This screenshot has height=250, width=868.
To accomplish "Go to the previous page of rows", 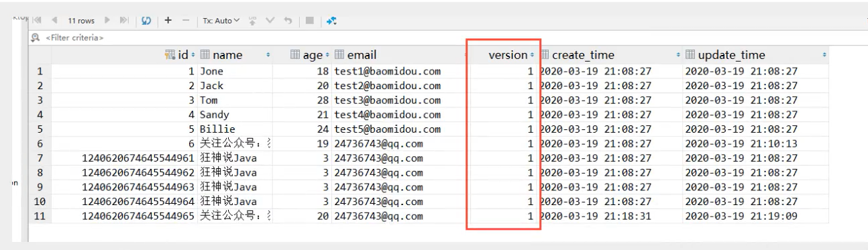I will click(x=54, y=21).
